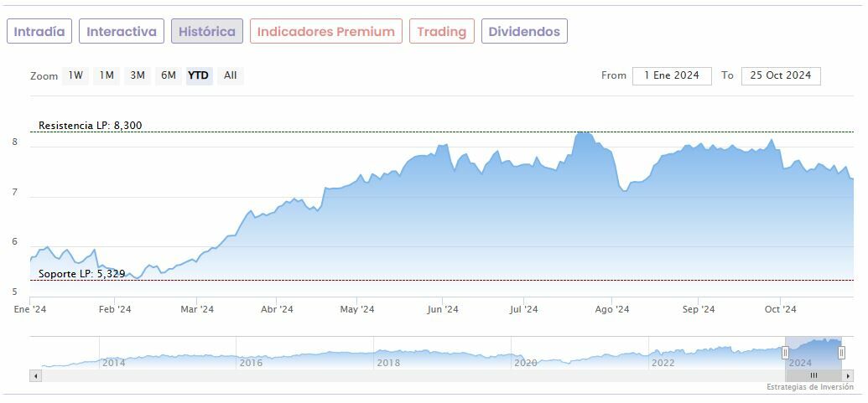Screen dimensions: 868x403
Task: Switch to the Interactiva tab
Action: pyautogui.click(x=122, y=32)
